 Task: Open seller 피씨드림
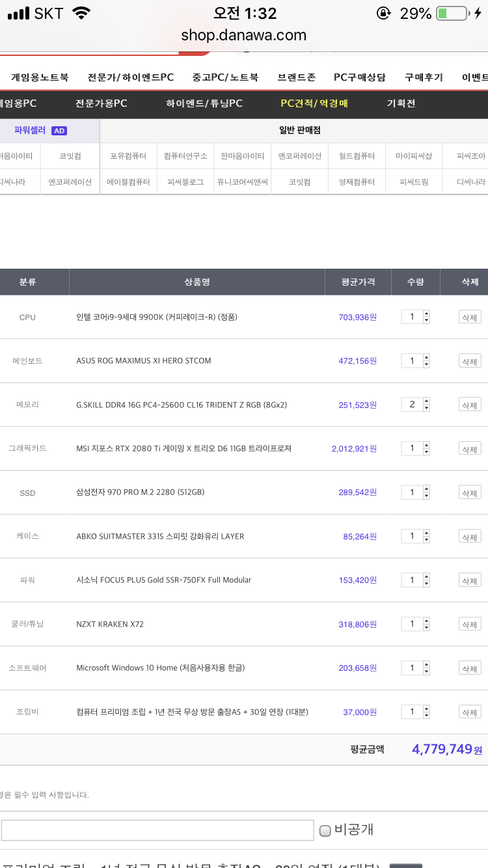point(414,182)
